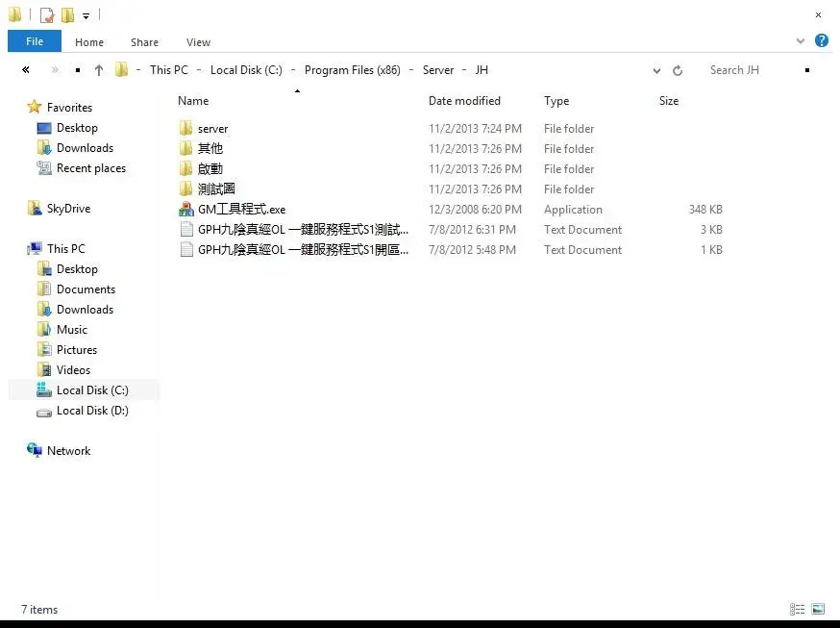Open Properties icon in quick access toolbar
This screenshot has height=628, width=840.
tap(47, 15)
